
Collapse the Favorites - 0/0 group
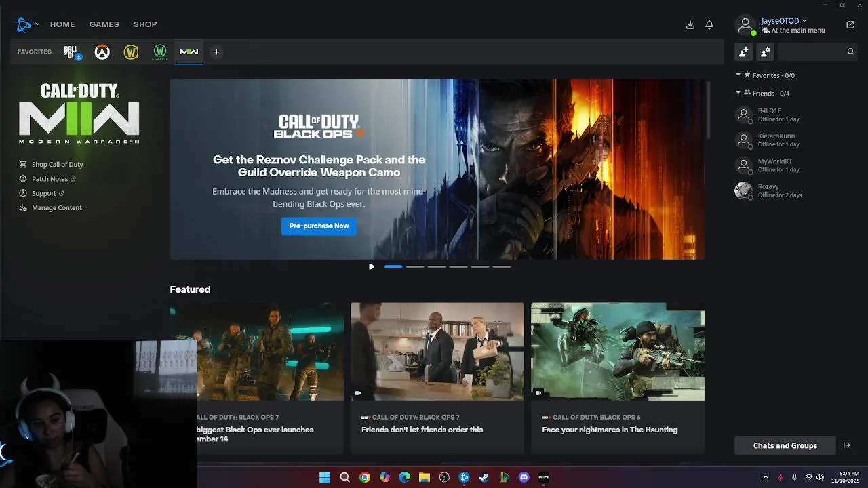(x=739, y=75)
